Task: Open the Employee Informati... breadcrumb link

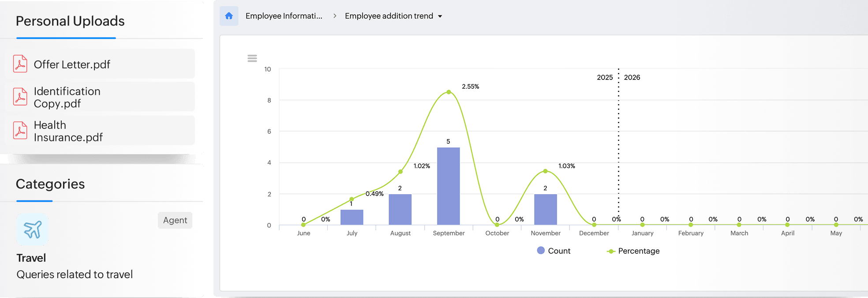Action: pyautogui.click(x=284, y=16)
